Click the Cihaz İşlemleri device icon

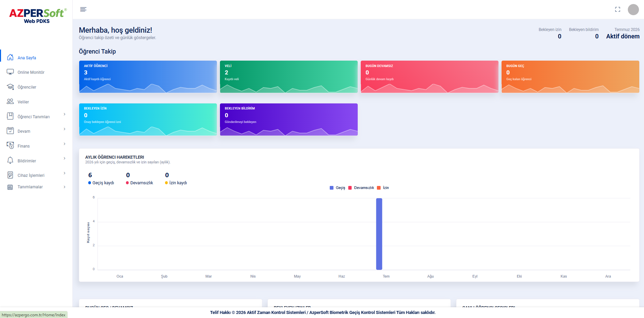[x=10, y=175]
